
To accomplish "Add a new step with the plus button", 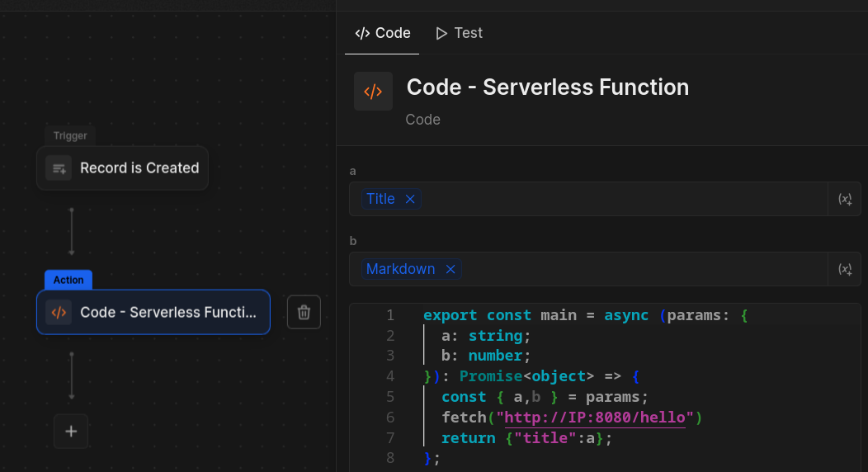I will (x=71, y=432).
